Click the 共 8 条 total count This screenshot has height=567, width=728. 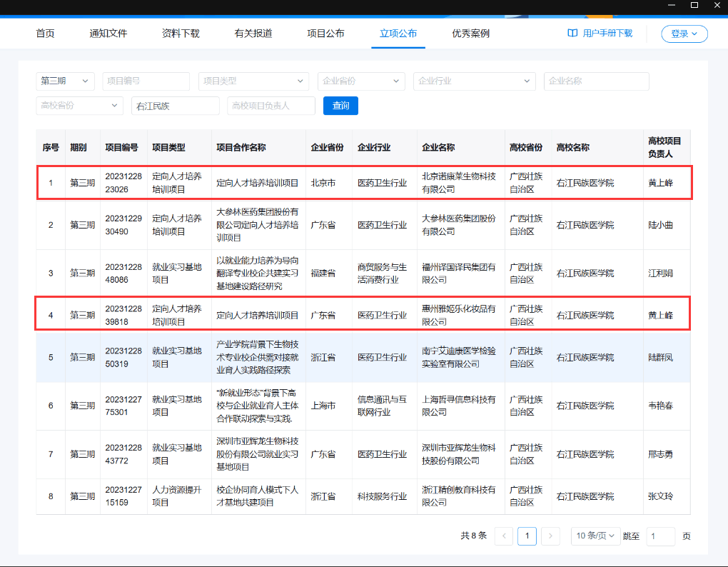(x=474, y=536)
